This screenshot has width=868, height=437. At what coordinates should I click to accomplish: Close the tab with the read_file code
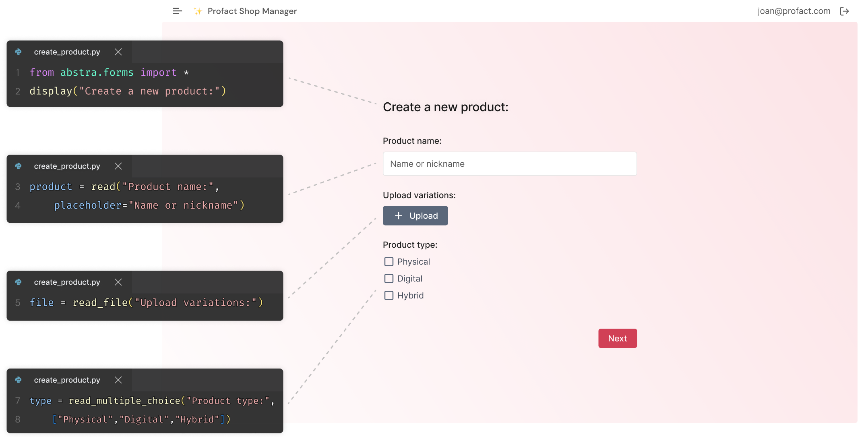[118, 282]
